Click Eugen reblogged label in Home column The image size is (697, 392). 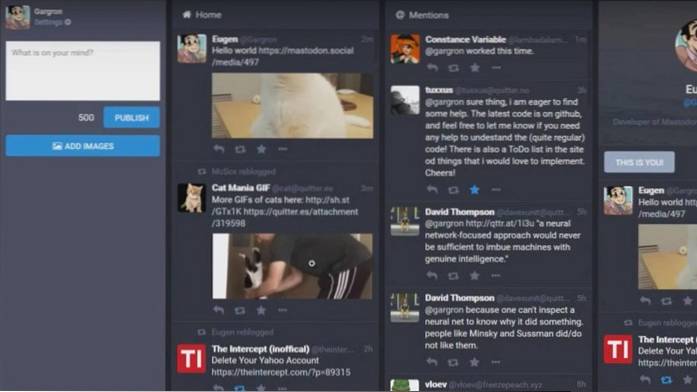pos(242,332)
